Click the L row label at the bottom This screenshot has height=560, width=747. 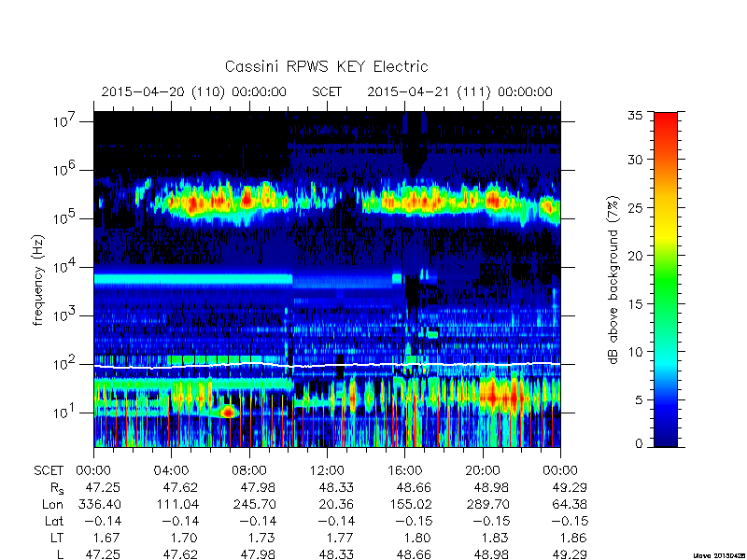click(x=61, y=553)
